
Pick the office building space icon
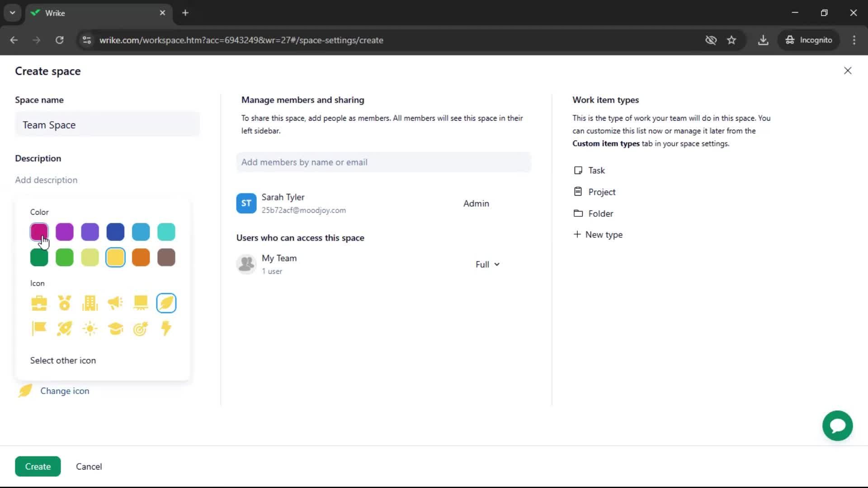pyautogui.click(x=90, y=303)
